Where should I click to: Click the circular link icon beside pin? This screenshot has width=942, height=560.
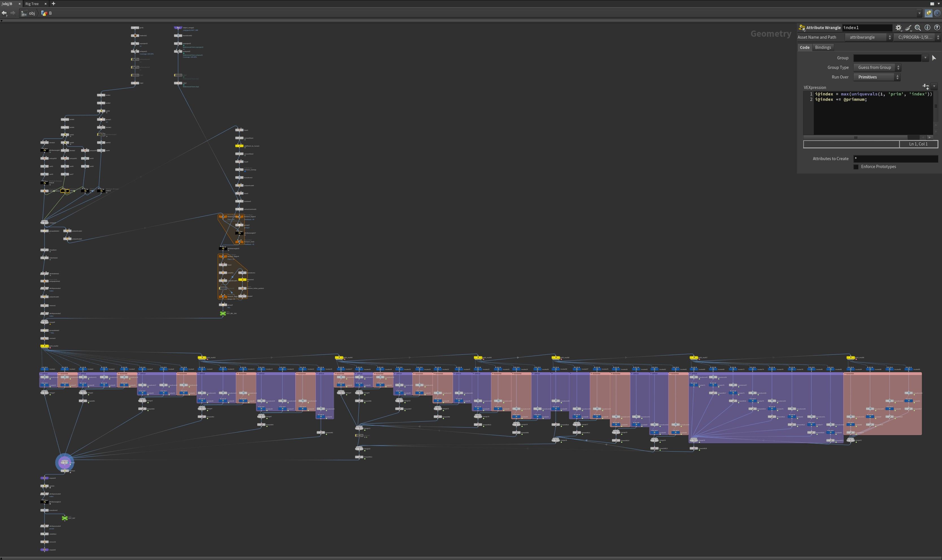coord(937,13)
